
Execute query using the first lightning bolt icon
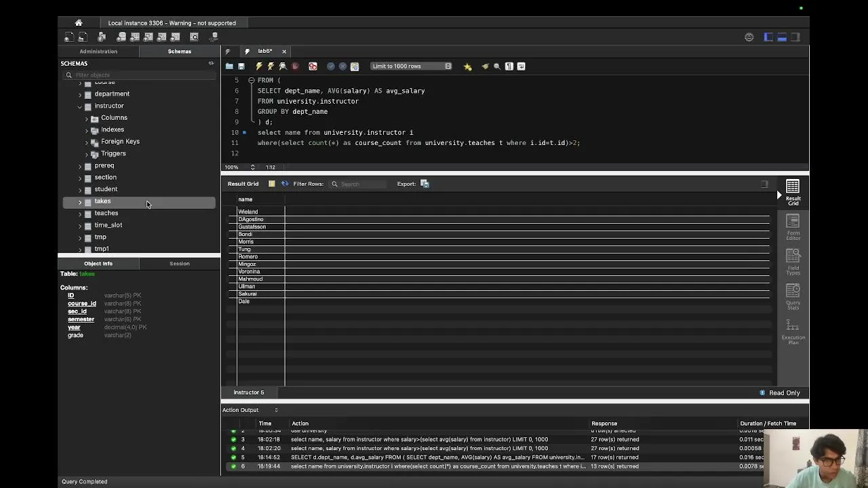tap(259, 66)
